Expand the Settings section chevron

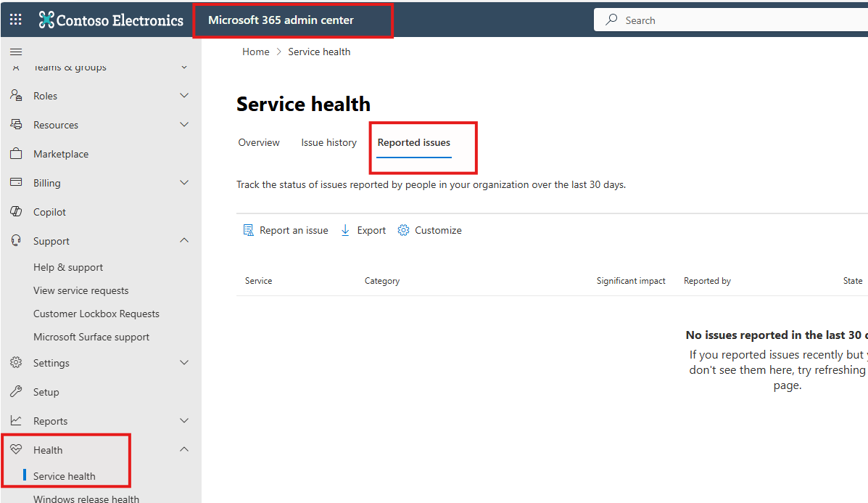pyautogui.click(x=184, y=362)
